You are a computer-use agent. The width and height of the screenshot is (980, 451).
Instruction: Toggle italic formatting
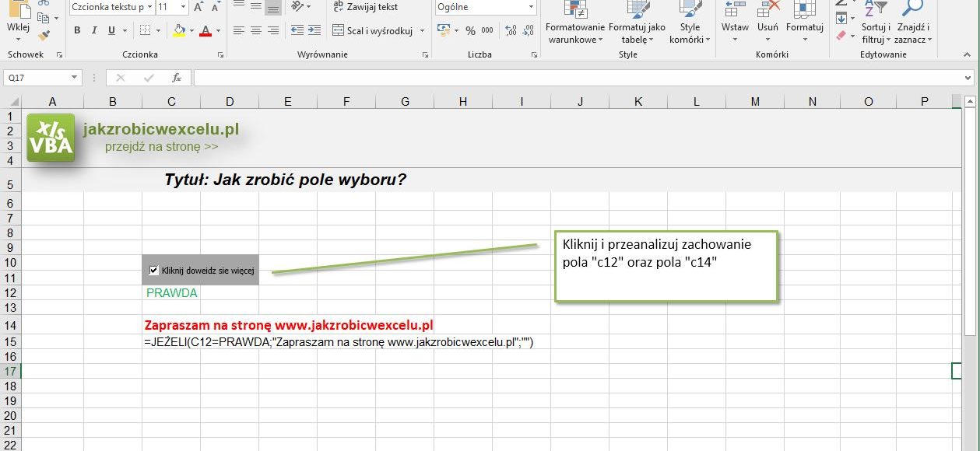94,30
